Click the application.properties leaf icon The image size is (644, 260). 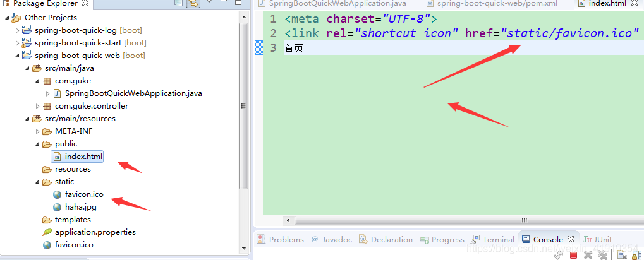[x=47, y=232]
